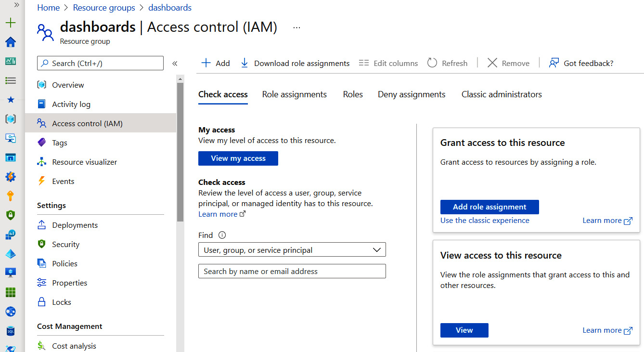Open Learn more link under Check access
The width and height of the screenshot is (644, 352).
coord(222,214)
